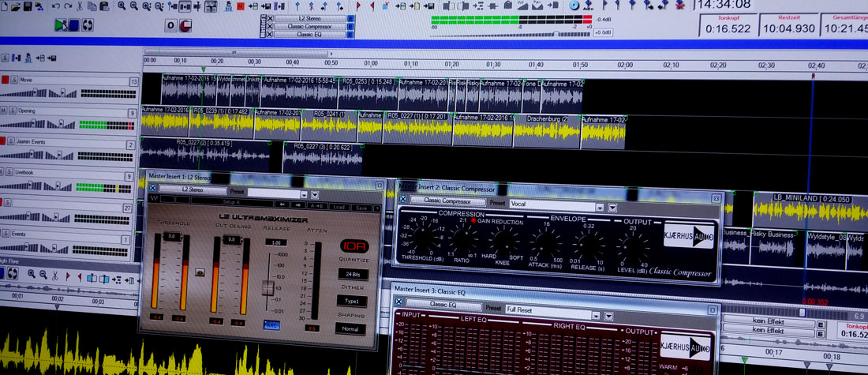Click the arrow button beside L2 Stereo preset field
Screen dimensions: 868x375
click(315, 194)
